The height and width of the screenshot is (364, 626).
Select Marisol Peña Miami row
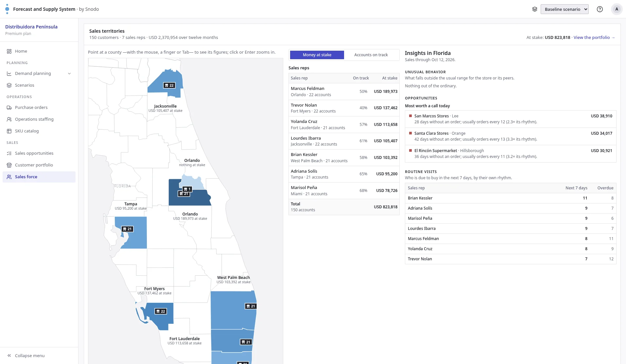[344, 191]
